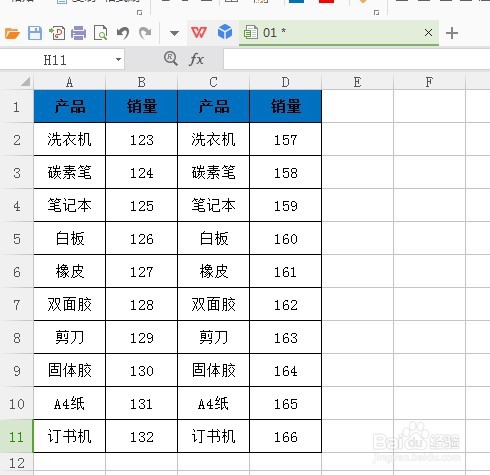Select cell C3 碳素笔
This screenshot has width=490, height=475.
click(213, 172)
